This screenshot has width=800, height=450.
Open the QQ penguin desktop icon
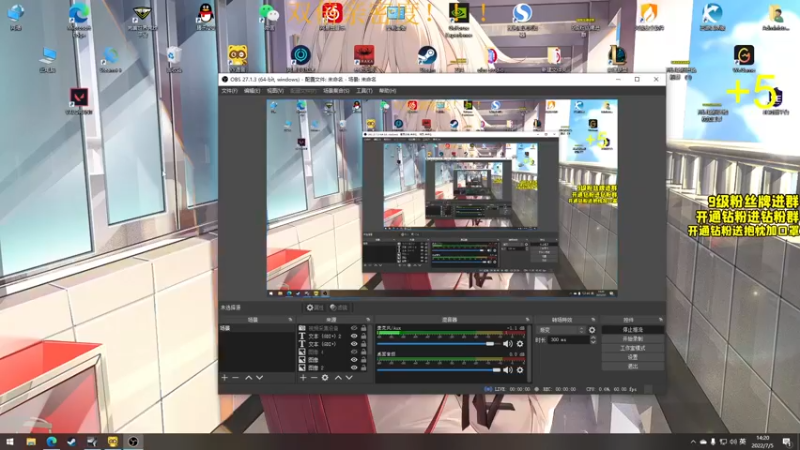point(206,15)
